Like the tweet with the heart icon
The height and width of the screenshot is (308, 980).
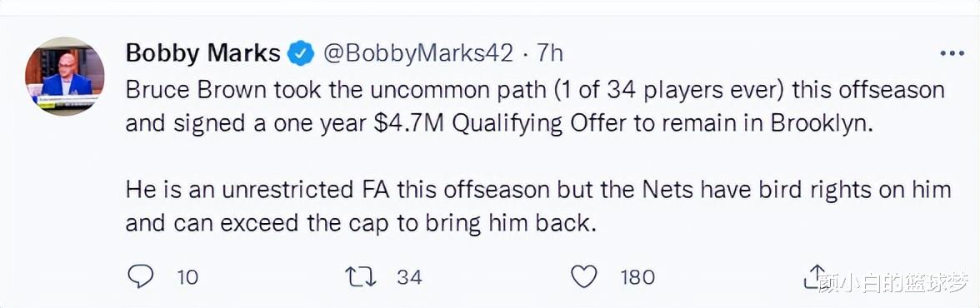584,276
